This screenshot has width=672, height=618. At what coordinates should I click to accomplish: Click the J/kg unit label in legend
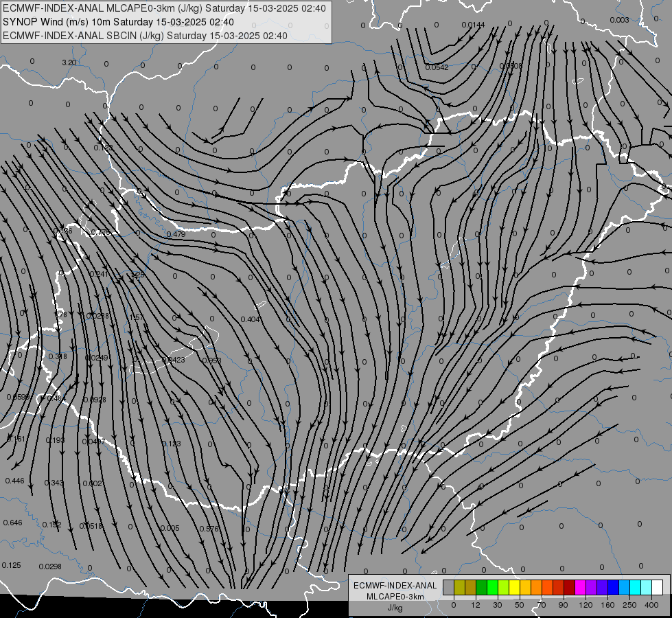395,608
